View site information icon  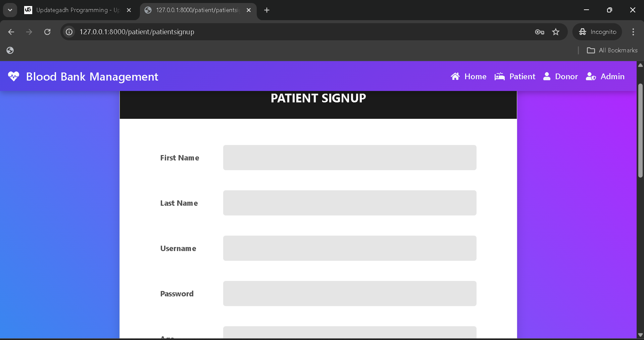(69, 32)
